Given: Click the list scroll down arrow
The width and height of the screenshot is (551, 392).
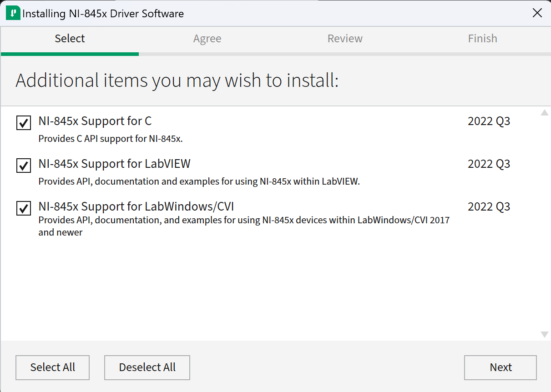Looking at the screenshot, I should (x=544, y=335).
